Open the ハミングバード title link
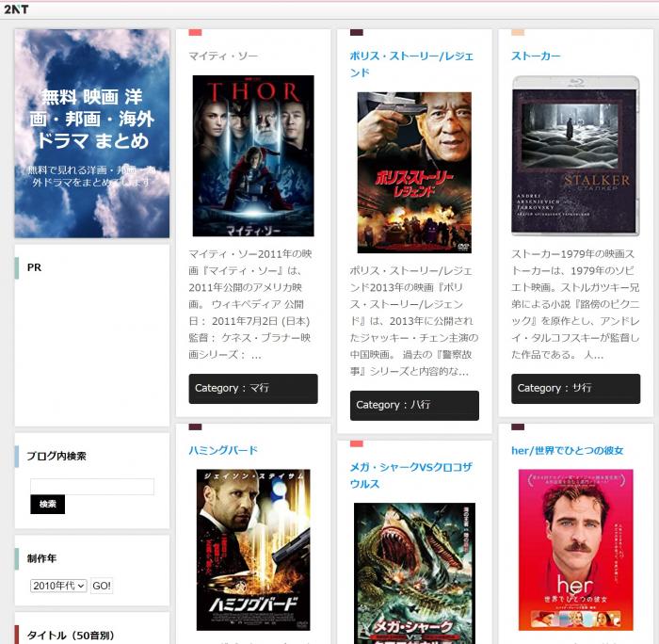The height and width of the screenshot is (644, 659). coord(223,450)
